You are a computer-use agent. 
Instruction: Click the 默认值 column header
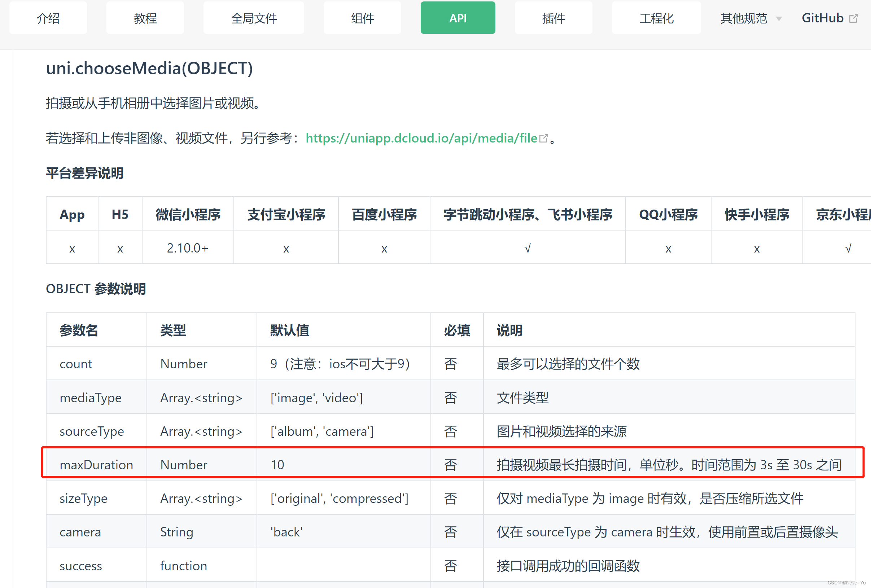click(290, 330)
